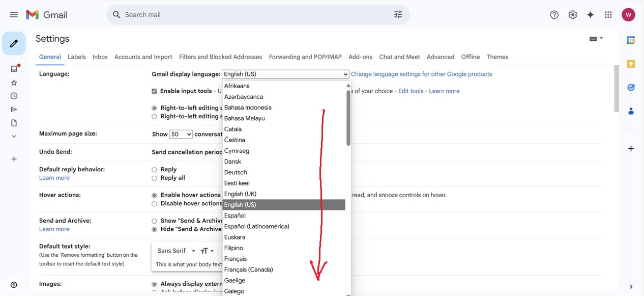Open maximum page size dropdown
This screenshot has width=644, height=296.
pos(181,134)
